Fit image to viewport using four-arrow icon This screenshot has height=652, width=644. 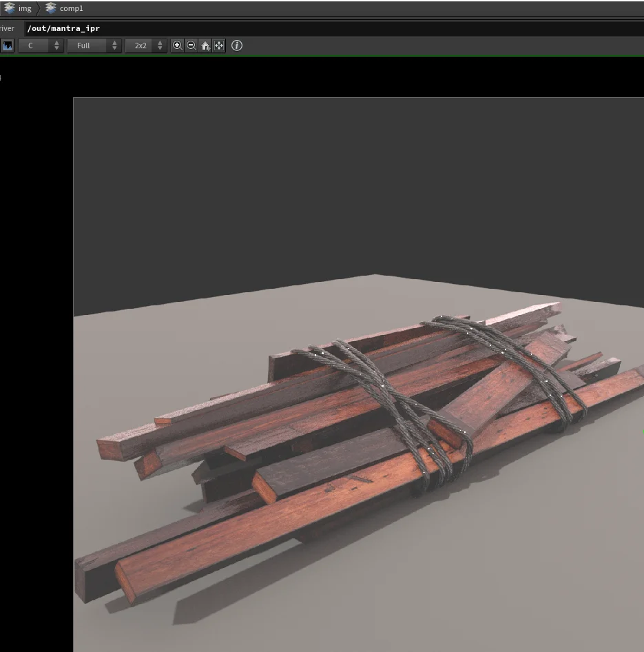click(218, 45)
